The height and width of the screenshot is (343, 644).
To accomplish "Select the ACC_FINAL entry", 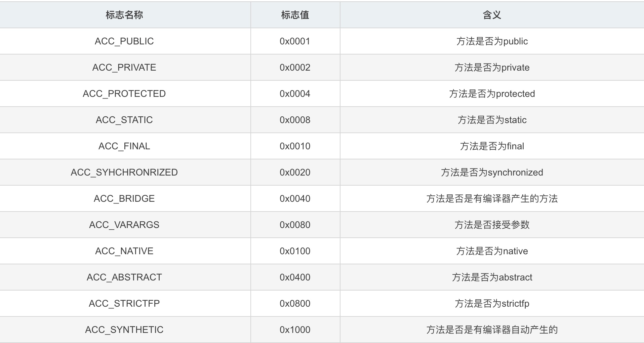I will point(124,146).
